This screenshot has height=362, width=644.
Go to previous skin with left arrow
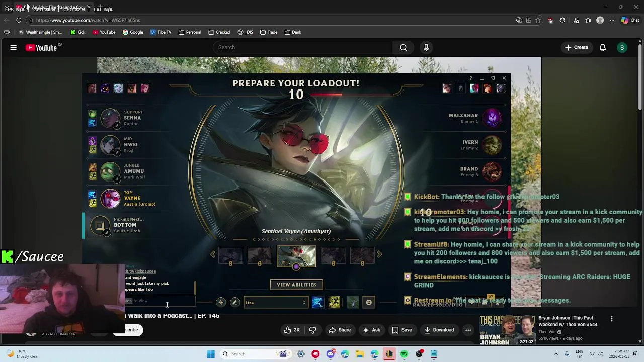coord(213,254)
